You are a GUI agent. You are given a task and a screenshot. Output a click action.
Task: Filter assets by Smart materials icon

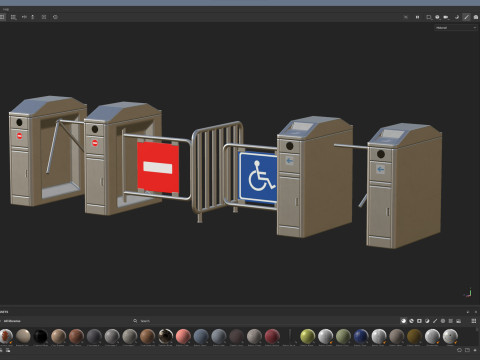click(x=411, y=321)
